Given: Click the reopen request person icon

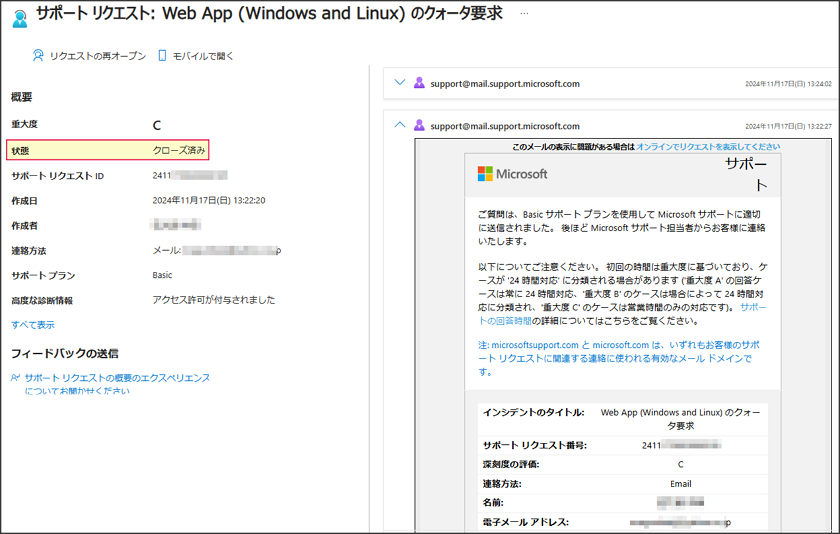Looking at the screenshot, I should click(38, 55).
